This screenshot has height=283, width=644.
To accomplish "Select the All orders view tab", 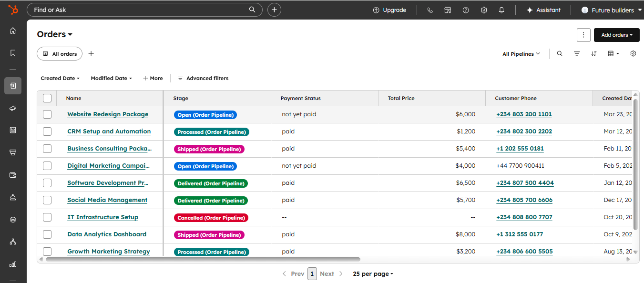I will 60,54.
